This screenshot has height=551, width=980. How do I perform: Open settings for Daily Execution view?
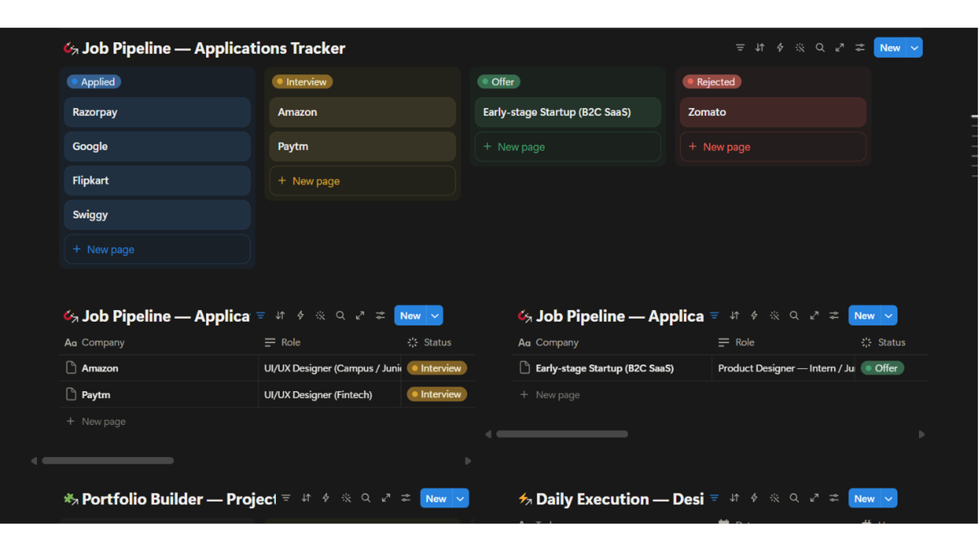pos(834,498)
